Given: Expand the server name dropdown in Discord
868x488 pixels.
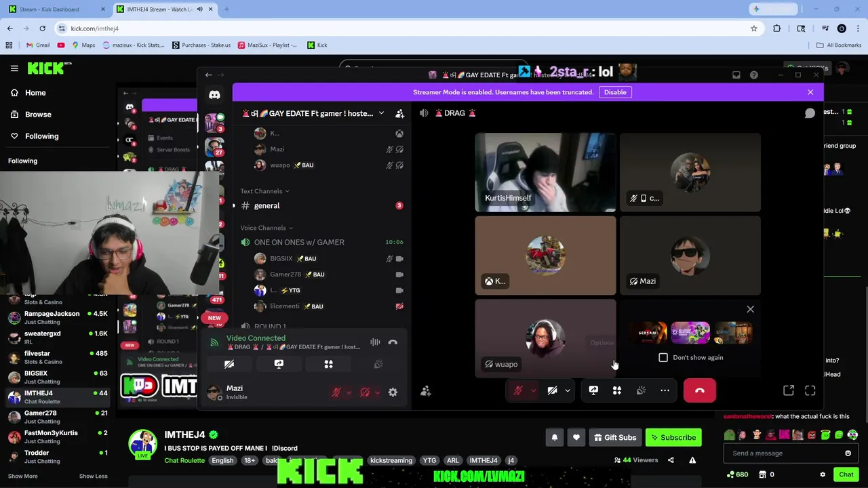Looking at the screenshot, I should click(381, 113).
